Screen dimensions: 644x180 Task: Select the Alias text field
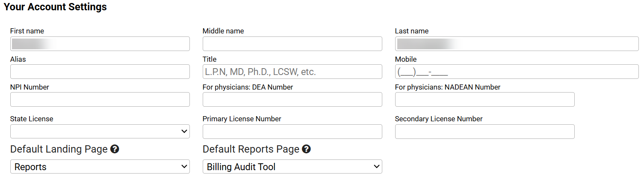(x=100, y=72)
